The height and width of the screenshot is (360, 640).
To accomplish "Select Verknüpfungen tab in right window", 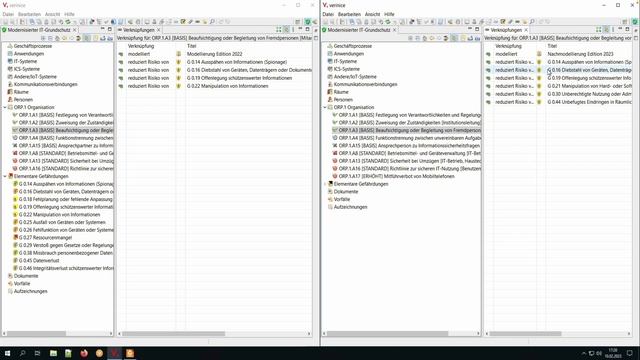I will point(506,30).
